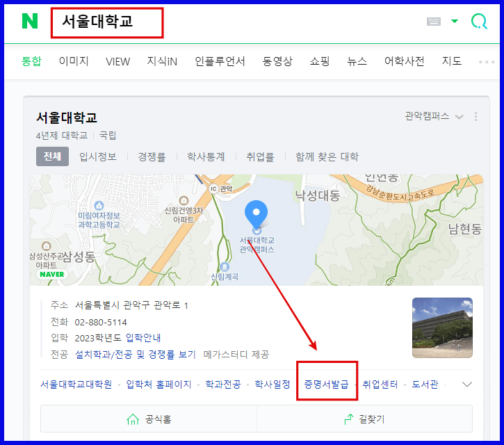This screenshot has width=504, height=445.
Task: Open the 학사통계 section
Action: point(206,157)
